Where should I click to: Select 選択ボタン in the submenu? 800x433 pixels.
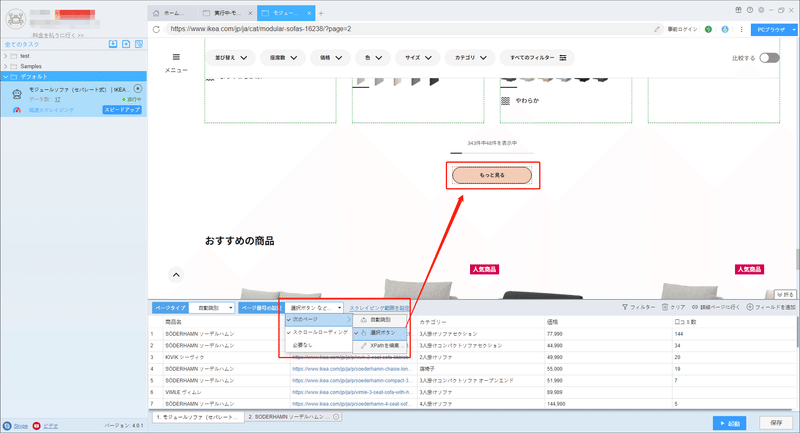coord(380,333)
